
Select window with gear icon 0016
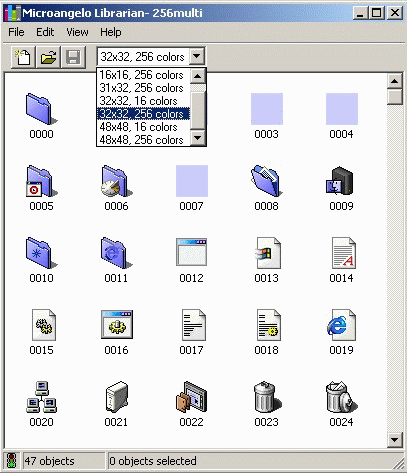117,324
